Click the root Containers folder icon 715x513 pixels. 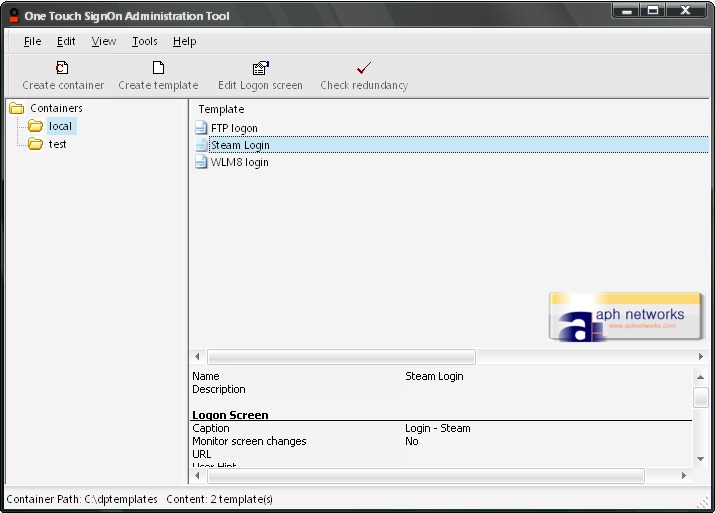17,108
